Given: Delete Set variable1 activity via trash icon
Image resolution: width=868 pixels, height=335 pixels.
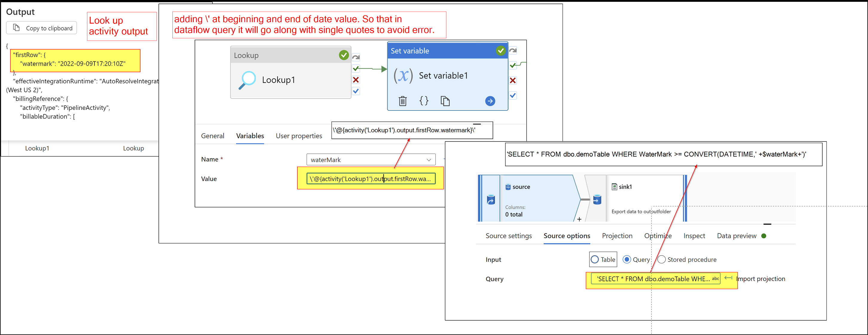Looking at the screenshot, I should pyautogui.click(x=402, y=101).
